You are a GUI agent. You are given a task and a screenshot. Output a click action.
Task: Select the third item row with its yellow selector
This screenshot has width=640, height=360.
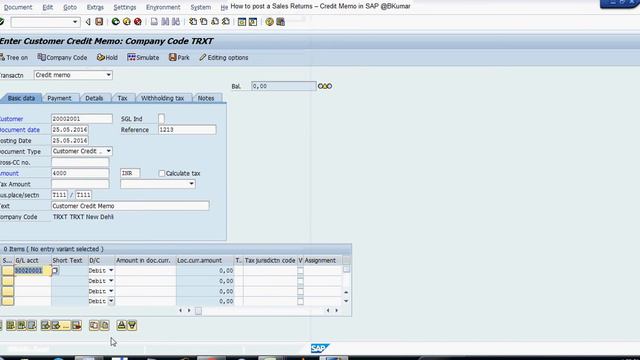click(x=8, y=291)
